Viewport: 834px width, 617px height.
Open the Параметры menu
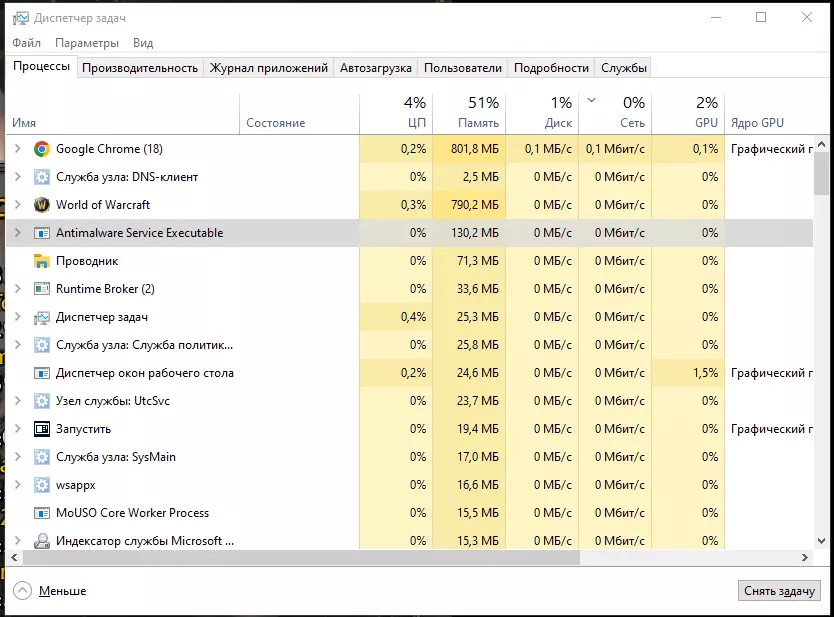(87, 43)
